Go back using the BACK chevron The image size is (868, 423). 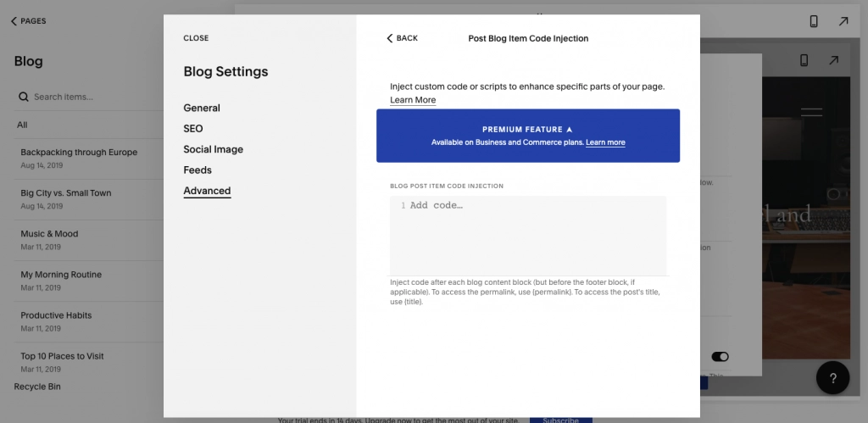tap(402, 38)
